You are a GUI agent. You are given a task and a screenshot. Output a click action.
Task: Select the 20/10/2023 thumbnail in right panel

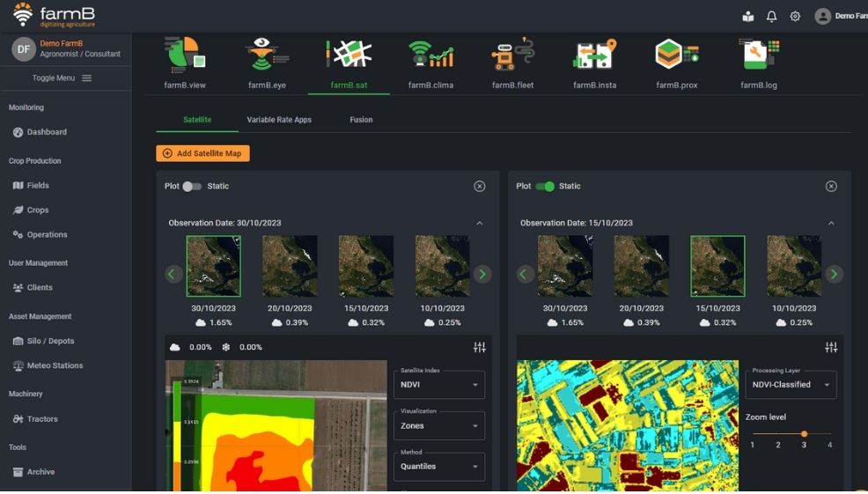641,266
